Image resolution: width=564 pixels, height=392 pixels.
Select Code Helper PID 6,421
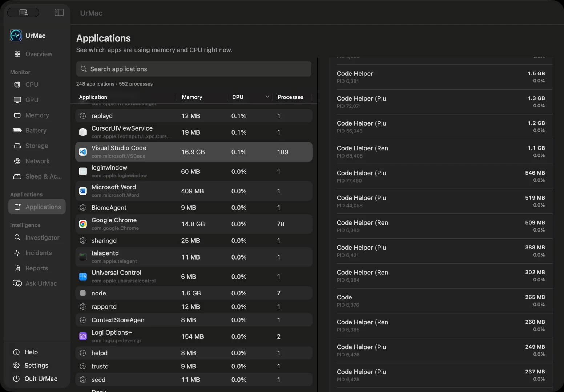click(x=441, y=251)
